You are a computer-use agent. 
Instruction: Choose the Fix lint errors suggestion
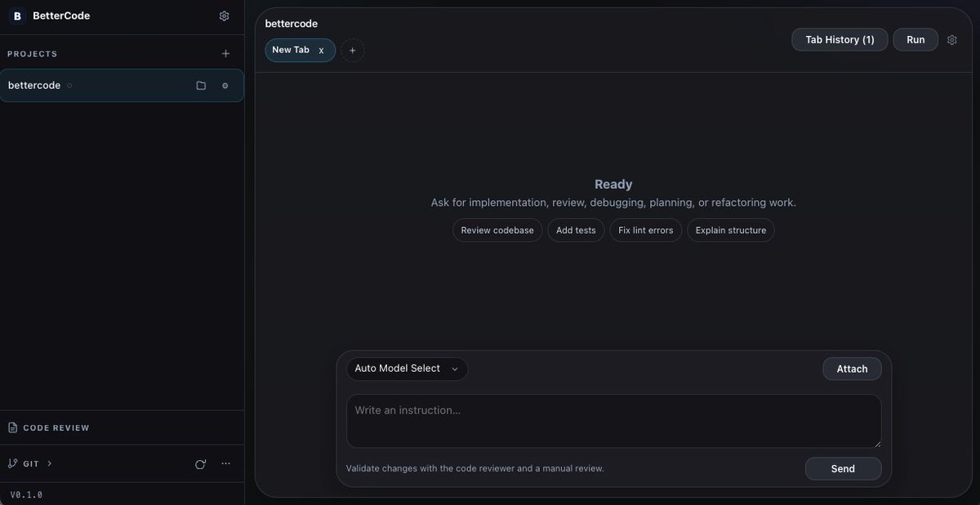tap(646, 230)
